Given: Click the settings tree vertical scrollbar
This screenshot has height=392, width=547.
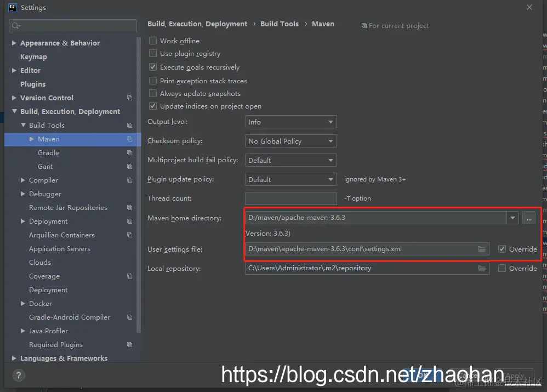Looking at the screenshot, I should tap(139, 185).
